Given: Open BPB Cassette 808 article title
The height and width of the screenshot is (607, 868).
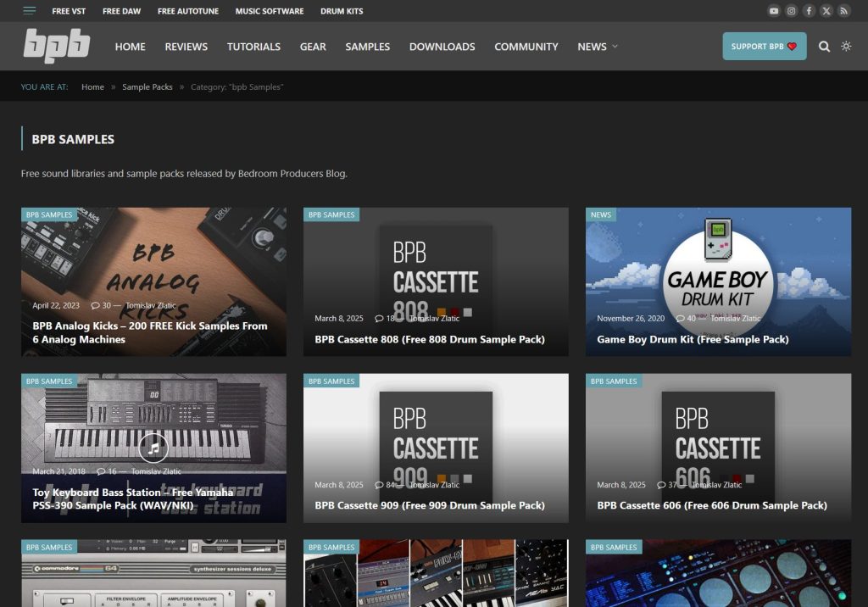Looking at the screenshot, I should pyautogui.click(x=430, y=339).
